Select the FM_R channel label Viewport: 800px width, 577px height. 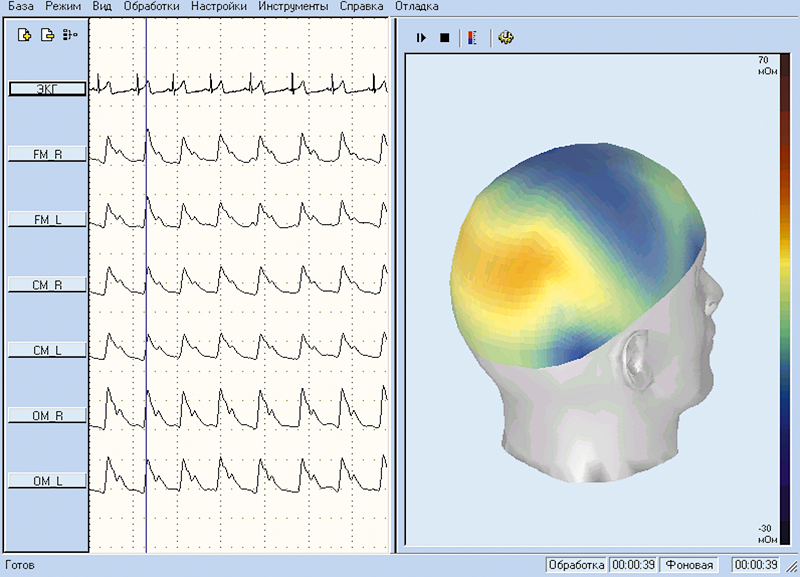coord(46,154)
